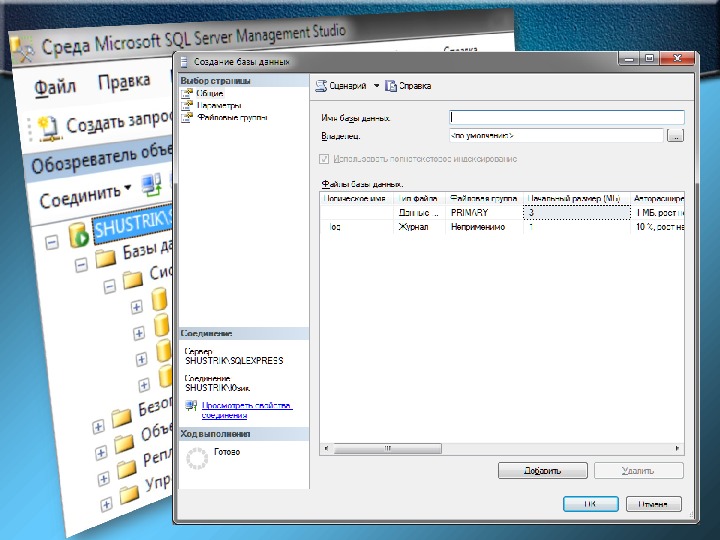This screenshot has width=720, height=540.
Task: Select the SHUSTRIK server node
Action: [132, 225]
